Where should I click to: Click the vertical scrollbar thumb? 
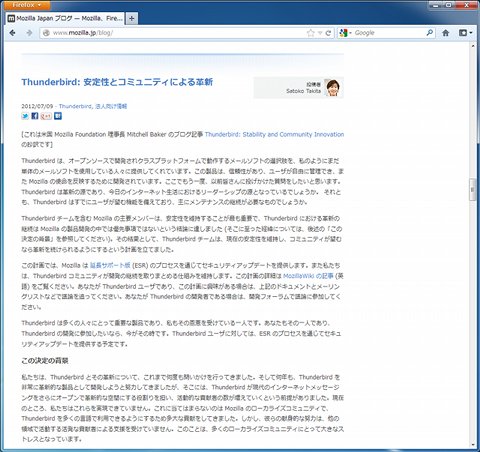click(472, 189)
